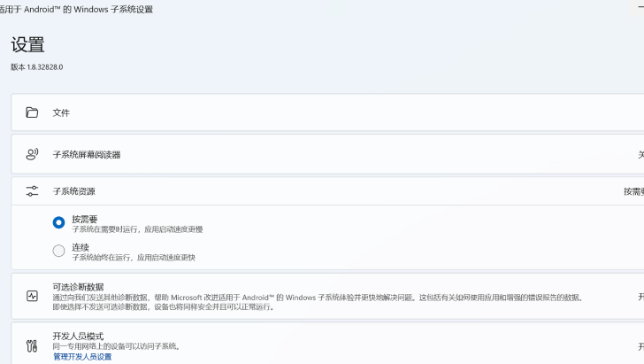The width and height of the screenshot is (644, 364).
Task: Click the 按需要 value beside 子系统资源
Action: point(632,191)
